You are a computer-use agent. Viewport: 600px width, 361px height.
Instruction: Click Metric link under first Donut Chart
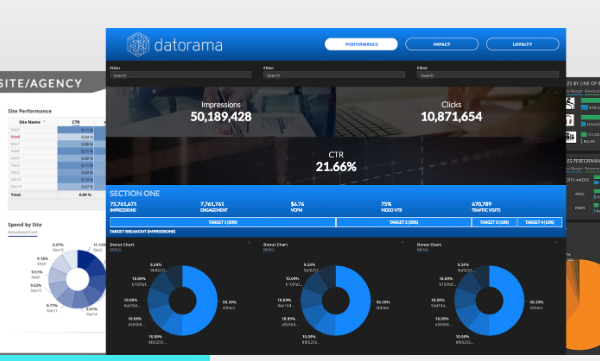click(x=116, y=250)
